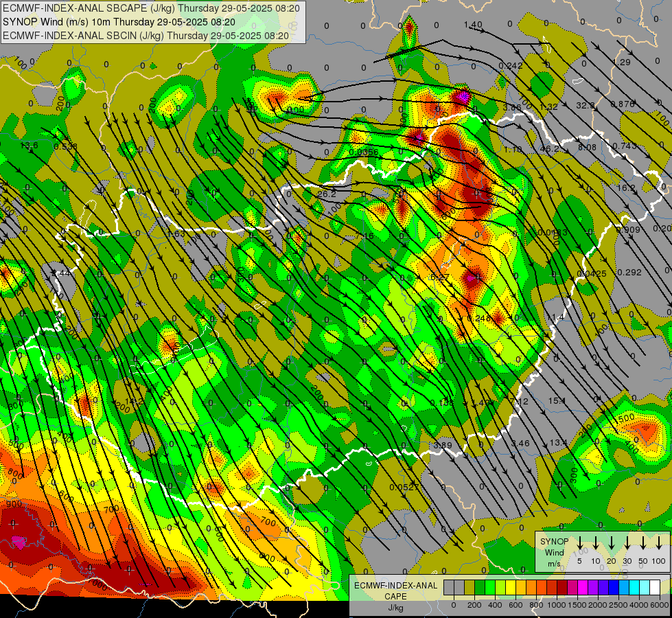Screen dimensions: 672x618
Task: Click the 900 contour label on map
Action: point(14,503)
